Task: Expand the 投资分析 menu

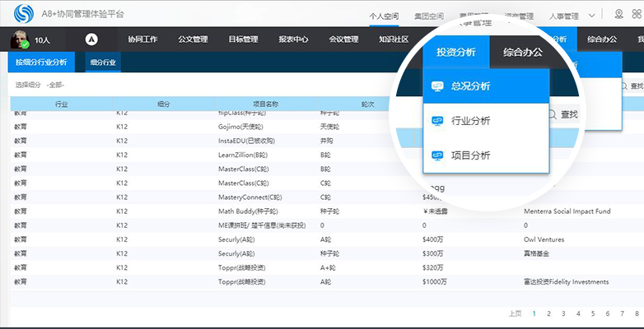Action: [456, 52]
